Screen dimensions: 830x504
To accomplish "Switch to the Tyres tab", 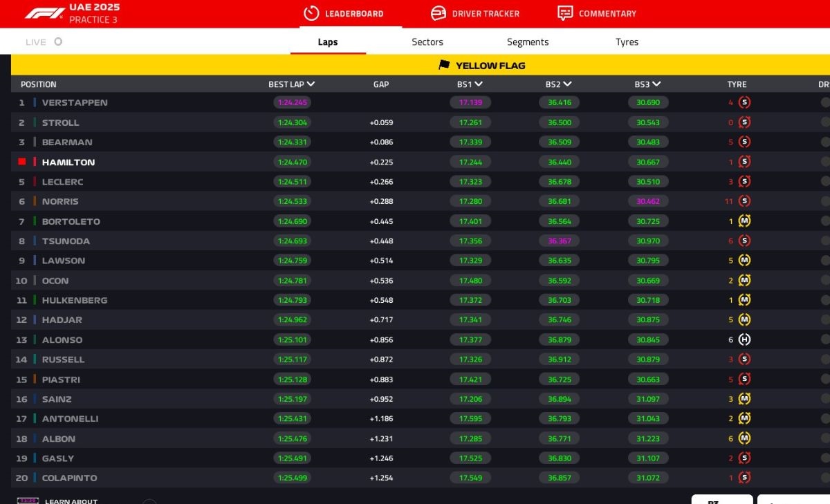I will click(x=627, y=42).
